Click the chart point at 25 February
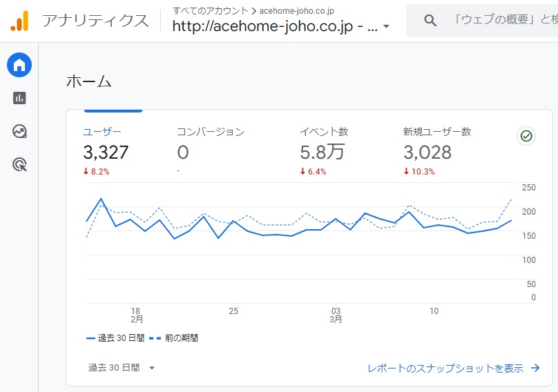Image resolution: width=558 pixels, height=392 pixels. (233, 222)
